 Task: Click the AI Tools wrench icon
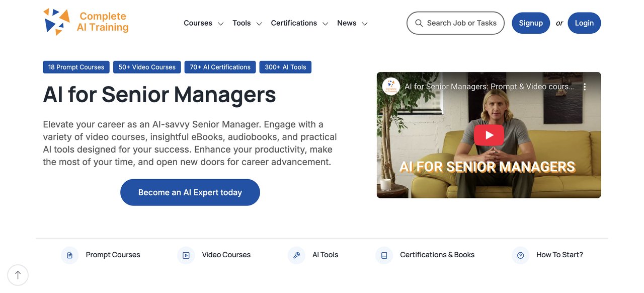296,255
